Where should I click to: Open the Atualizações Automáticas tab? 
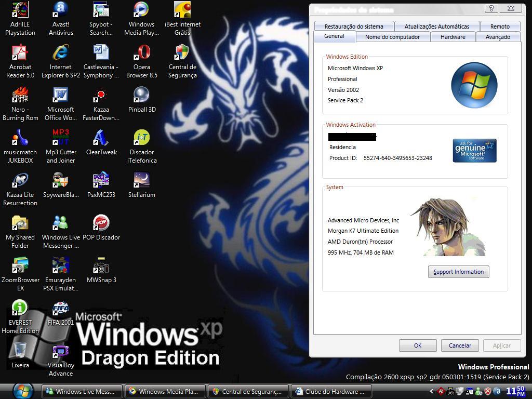pos(436,26)
